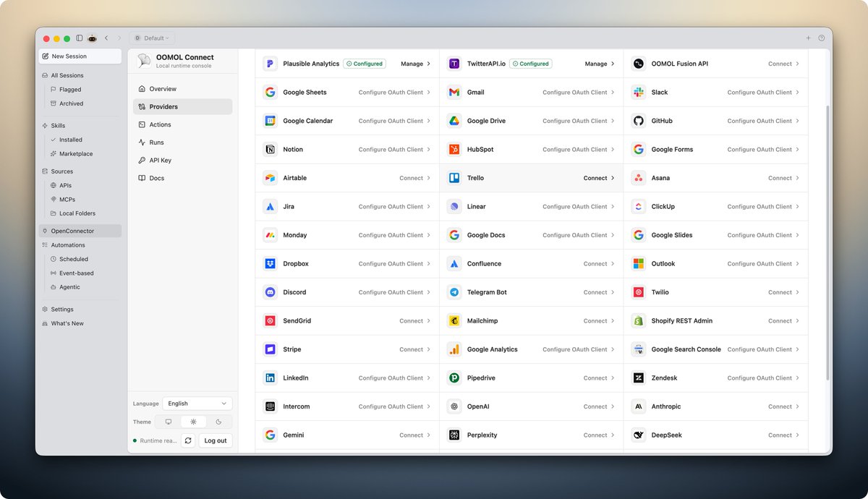This screenshot has height=499, width=868.
Task: Select the light theme sun option
Action: 193,422
